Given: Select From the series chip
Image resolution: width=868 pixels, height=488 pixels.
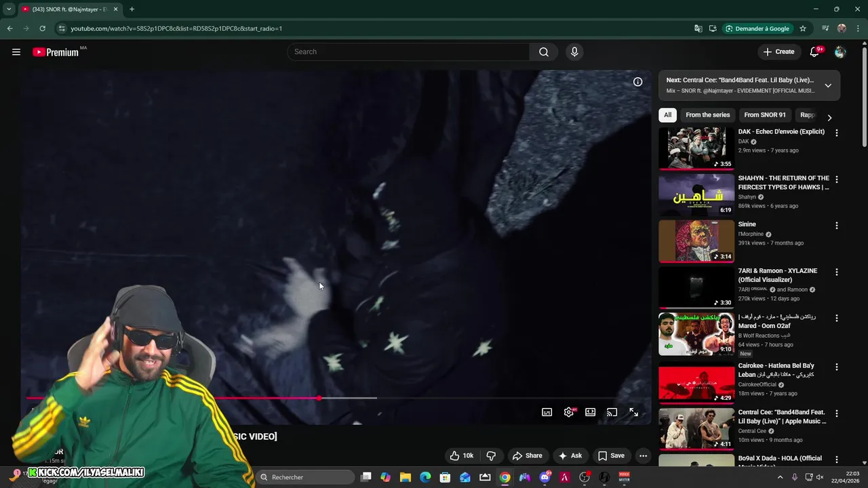Looking at the screenshot, I should click(x=708, y=115).
